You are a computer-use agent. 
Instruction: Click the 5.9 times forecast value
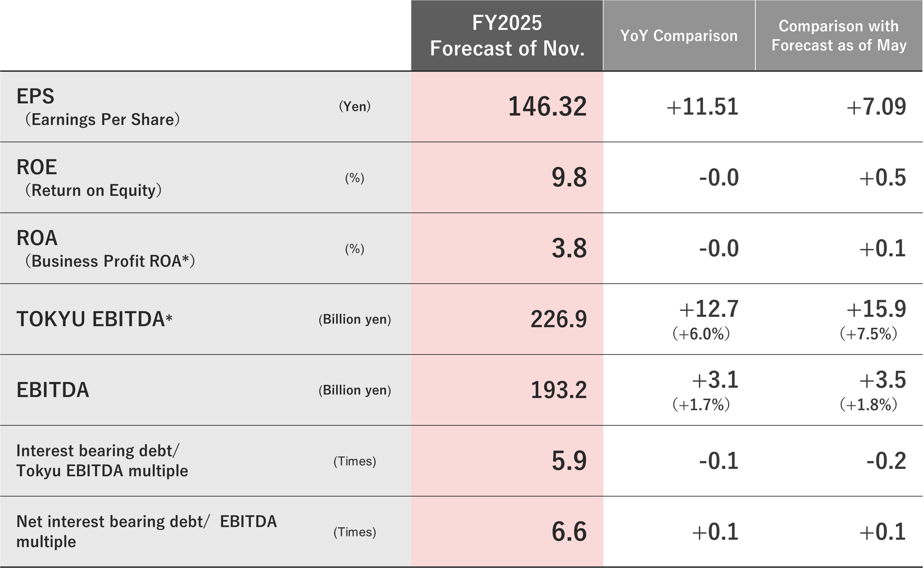[569, 461]
